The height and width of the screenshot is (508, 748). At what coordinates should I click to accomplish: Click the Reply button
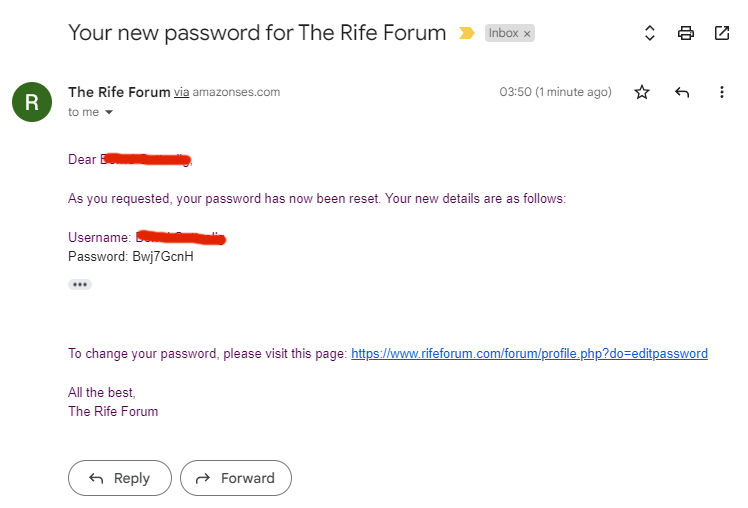[x=120, y=478]
